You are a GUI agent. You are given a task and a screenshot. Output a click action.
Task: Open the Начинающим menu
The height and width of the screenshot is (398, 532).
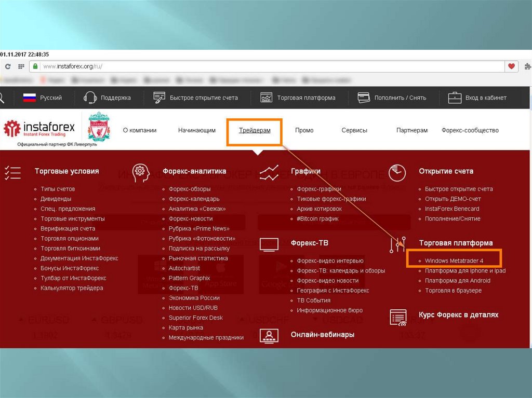click(197, 130)
